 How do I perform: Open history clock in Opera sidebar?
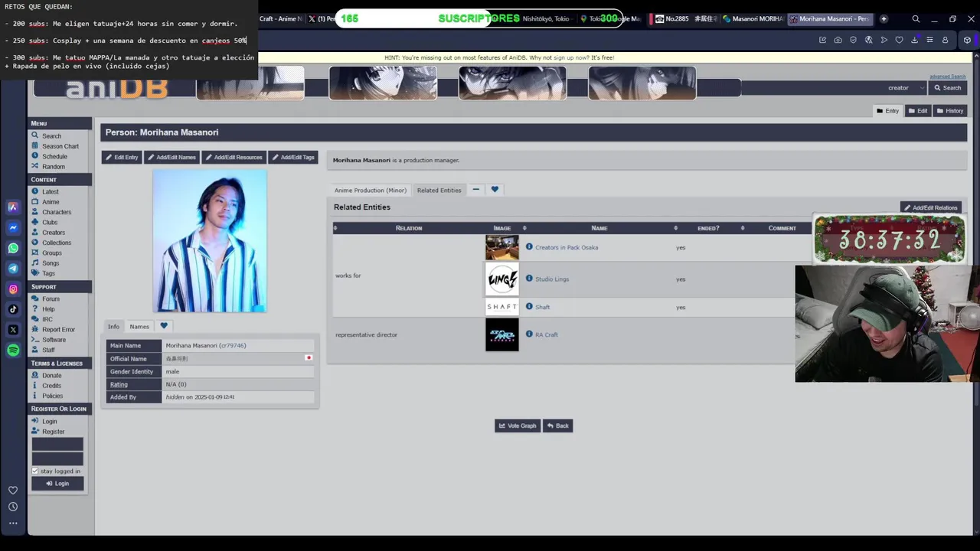point(13,507)
